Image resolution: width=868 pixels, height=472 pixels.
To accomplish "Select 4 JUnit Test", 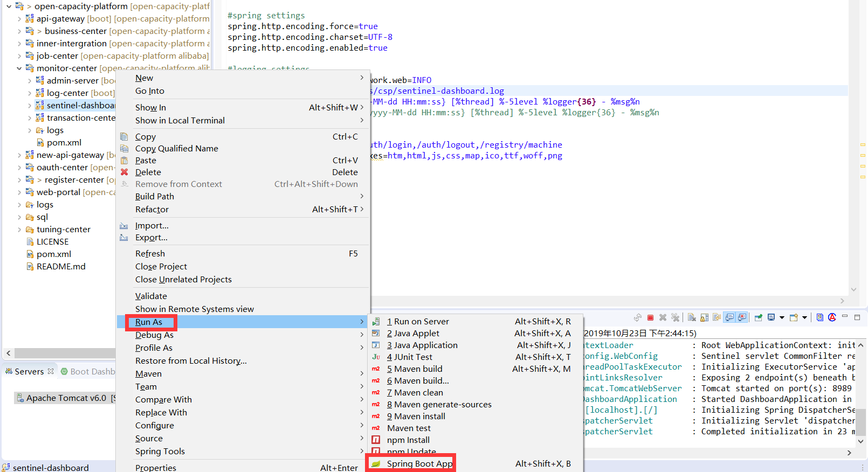I will 476,357.
